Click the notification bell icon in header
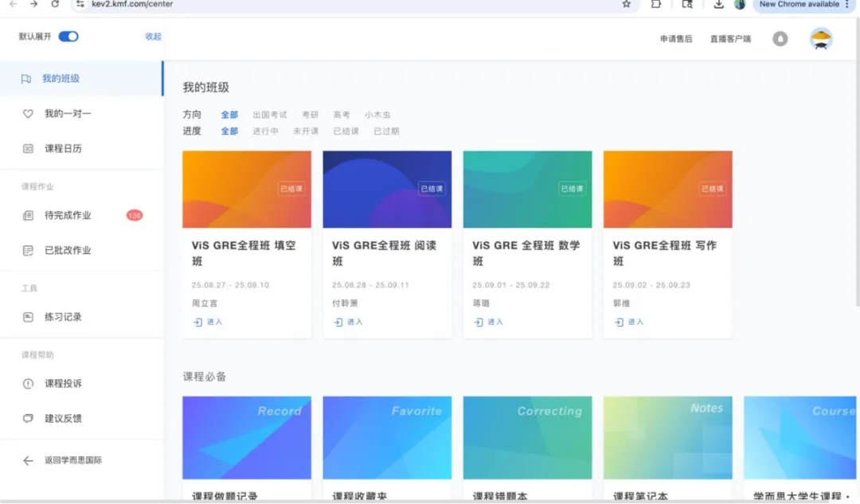 tap(780, 39)
